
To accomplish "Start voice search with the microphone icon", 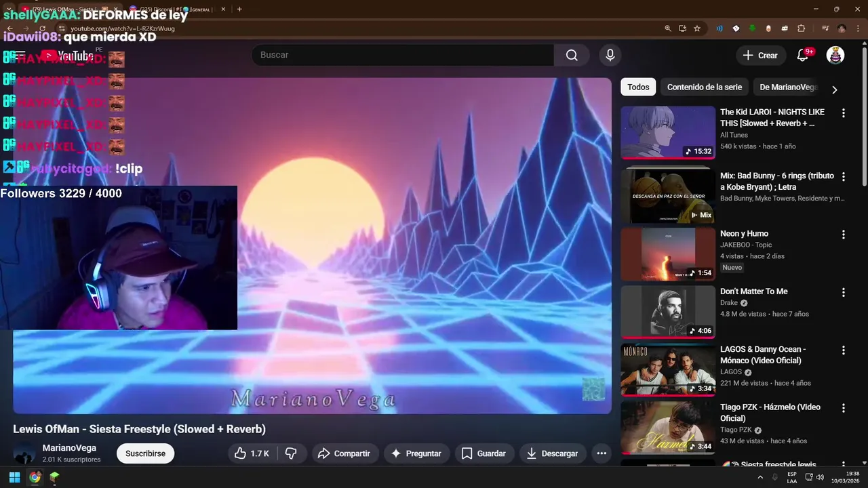I will coord(610,55).
